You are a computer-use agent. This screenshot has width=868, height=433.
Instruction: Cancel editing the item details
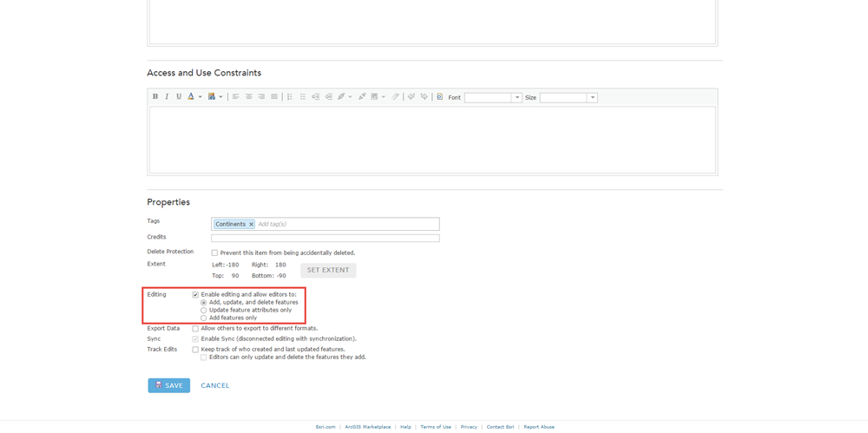click(214, 385)
